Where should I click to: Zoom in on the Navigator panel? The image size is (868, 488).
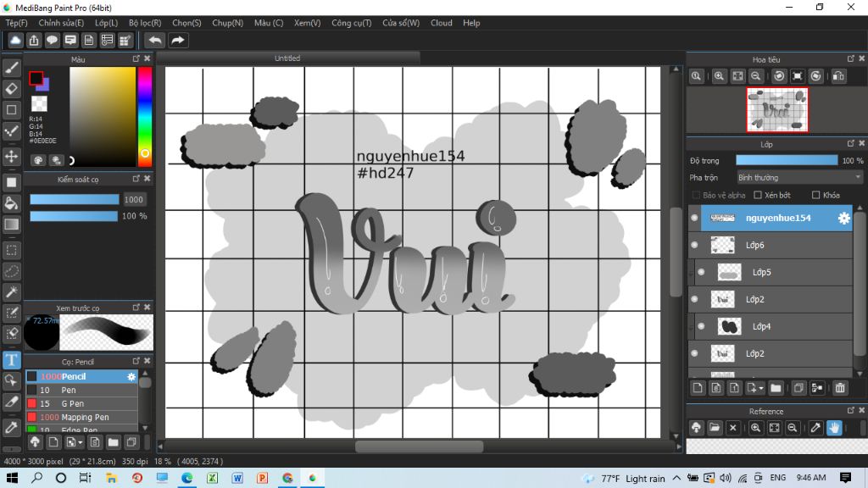[x=719, y=76]
